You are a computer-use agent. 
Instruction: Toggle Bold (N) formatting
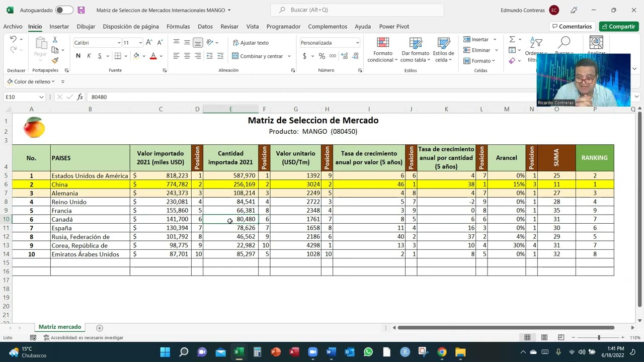click(x=78, y=56)
